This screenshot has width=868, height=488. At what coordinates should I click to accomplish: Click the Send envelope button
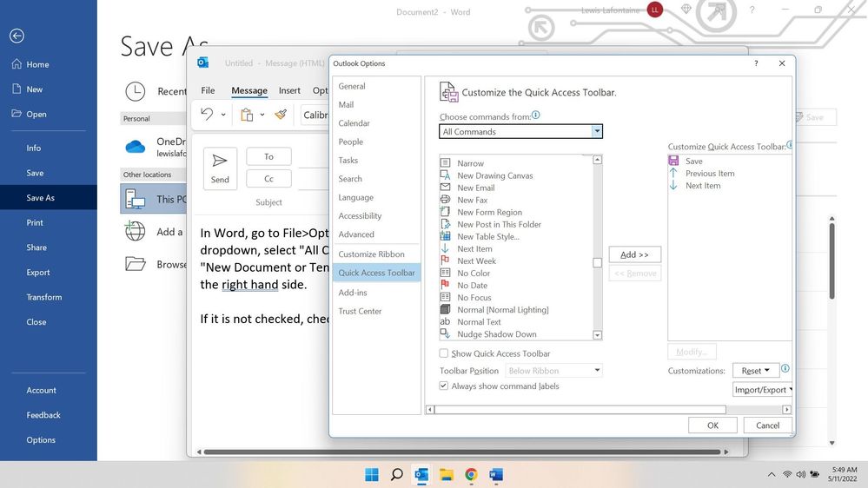(220, 168)
